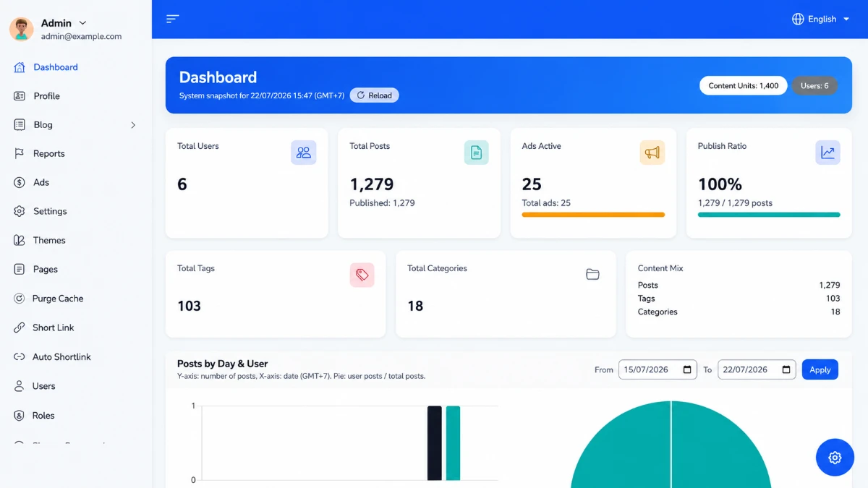
Task: Click the To date field 22/07/2026
Action: tap(757, 369)
